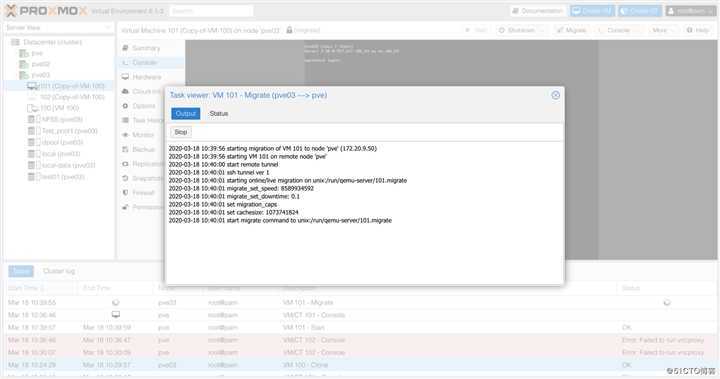720x379 pixels.
Task: Click the Backup floppy icon
Action: 125,149
